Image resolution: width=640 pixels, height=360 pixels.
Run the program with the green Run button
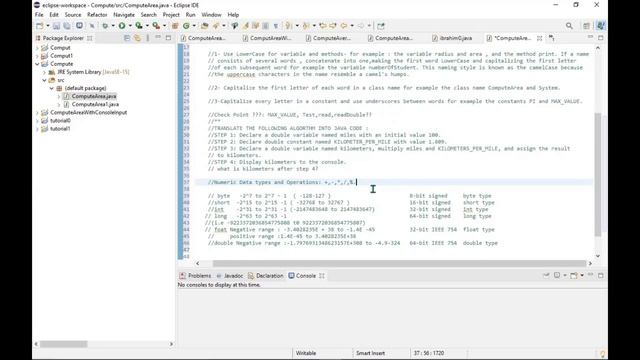[x=122, y=26]
